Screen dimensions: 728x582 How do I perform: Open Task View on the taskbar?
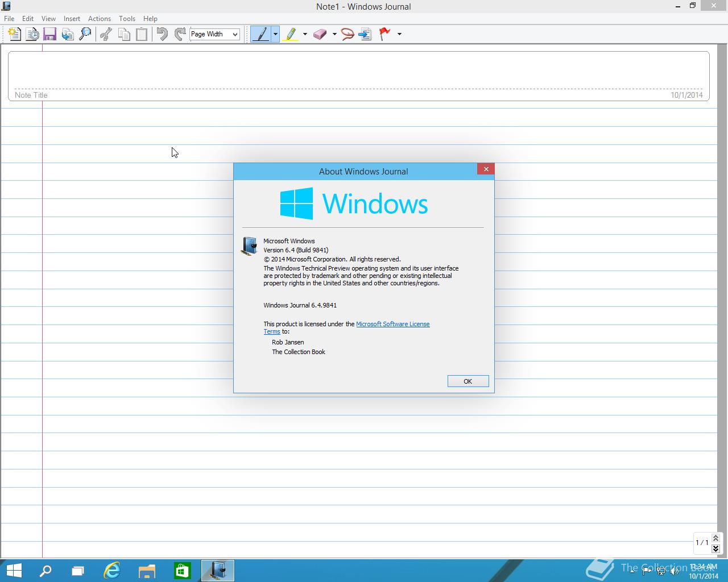coord(78,571)
